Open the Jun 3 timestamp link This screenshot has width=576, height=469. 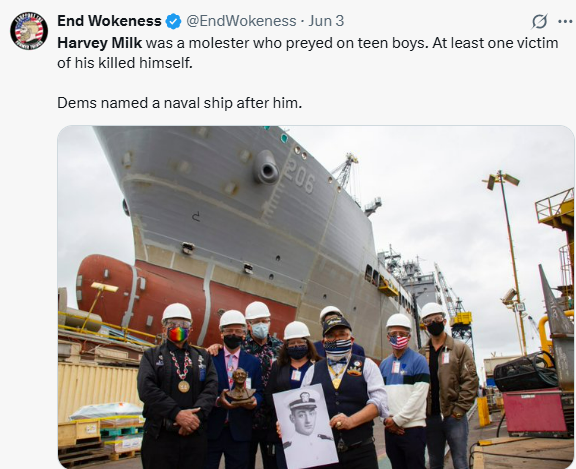pos(326,21)
